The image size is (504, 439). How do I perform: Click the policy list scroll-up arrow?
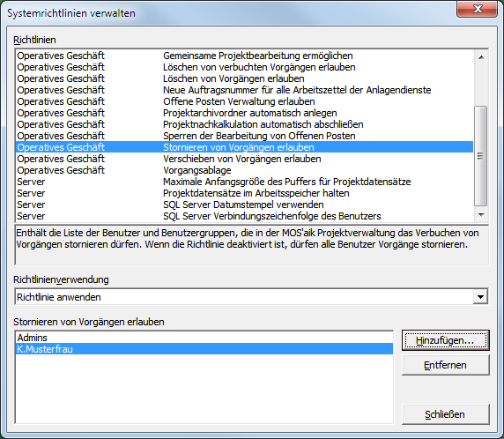[481, 57]
